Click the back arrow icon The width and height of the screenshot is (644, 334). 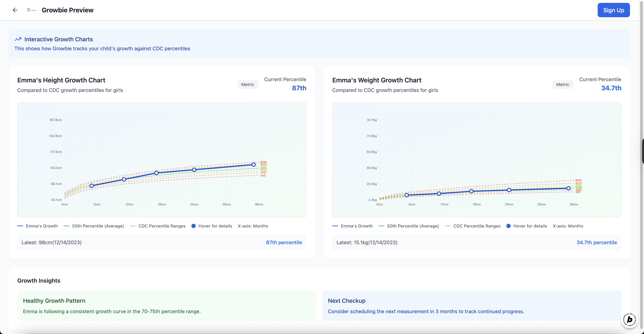[x=15, y=10]
